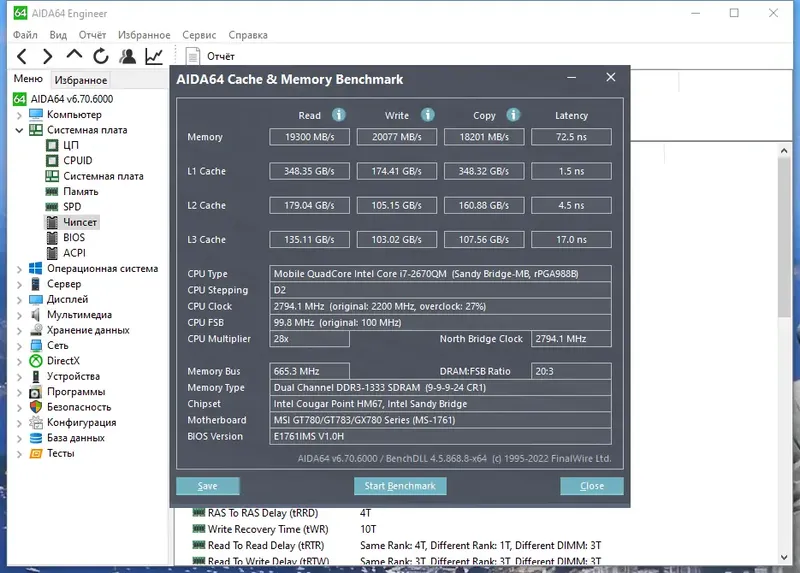The height and width of the screenshot is (573, 800).
Task: Click the Forward arrow toolbar icon
Action: (x=47, y=56)
